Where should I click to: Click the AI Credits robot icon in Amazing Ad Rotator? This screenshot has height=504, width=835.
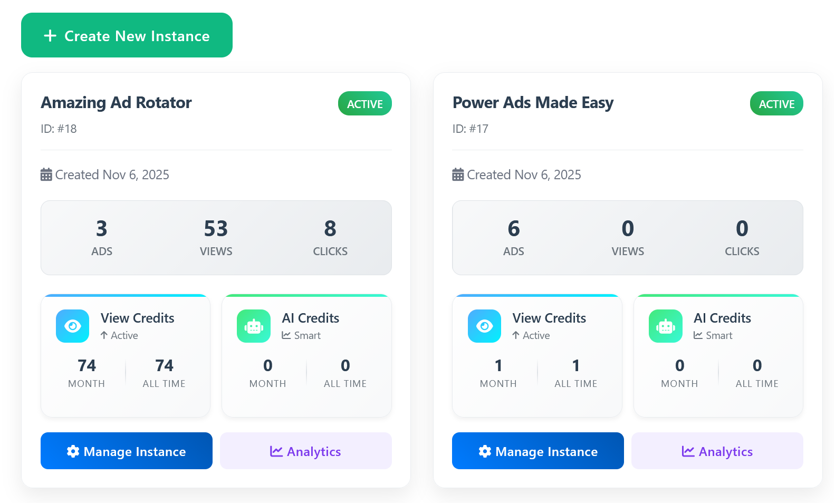[x=254, y=326]
